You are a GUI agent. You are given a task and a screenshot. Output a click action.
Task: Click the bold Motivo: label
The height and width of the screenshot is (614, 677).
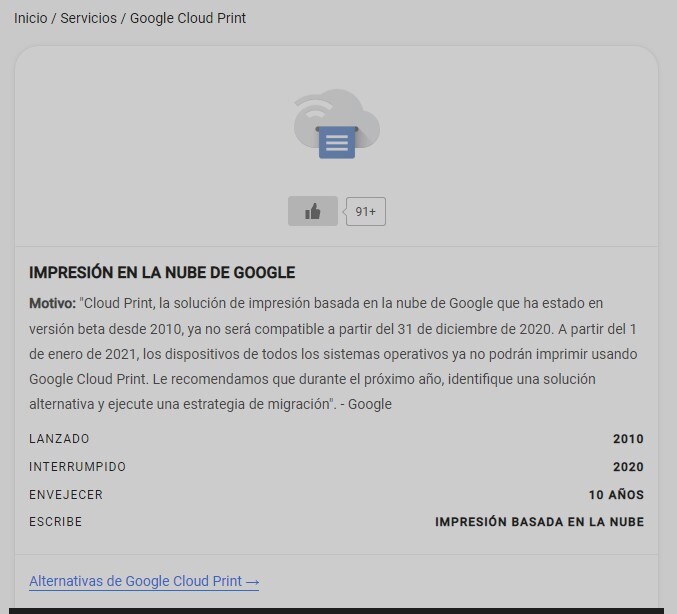coord(52,303)
